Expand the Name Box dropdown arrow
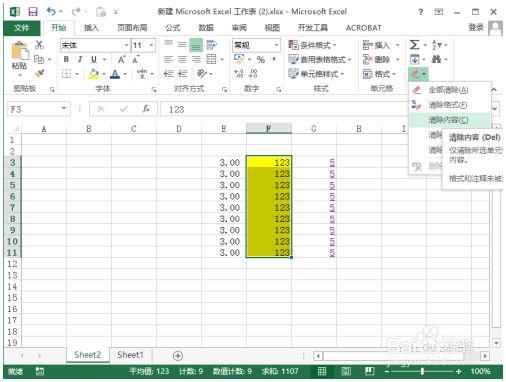 pos(63,109)
